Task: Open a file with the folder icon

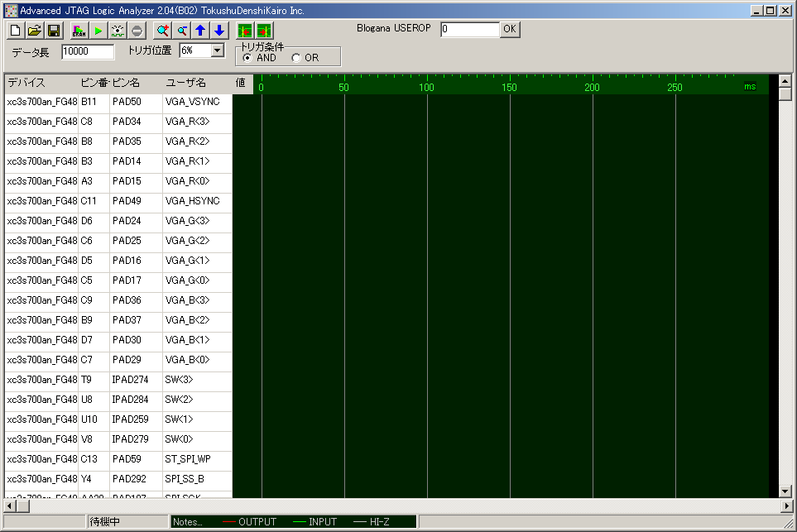Action: pyautogui.click(x=35, y=31)
